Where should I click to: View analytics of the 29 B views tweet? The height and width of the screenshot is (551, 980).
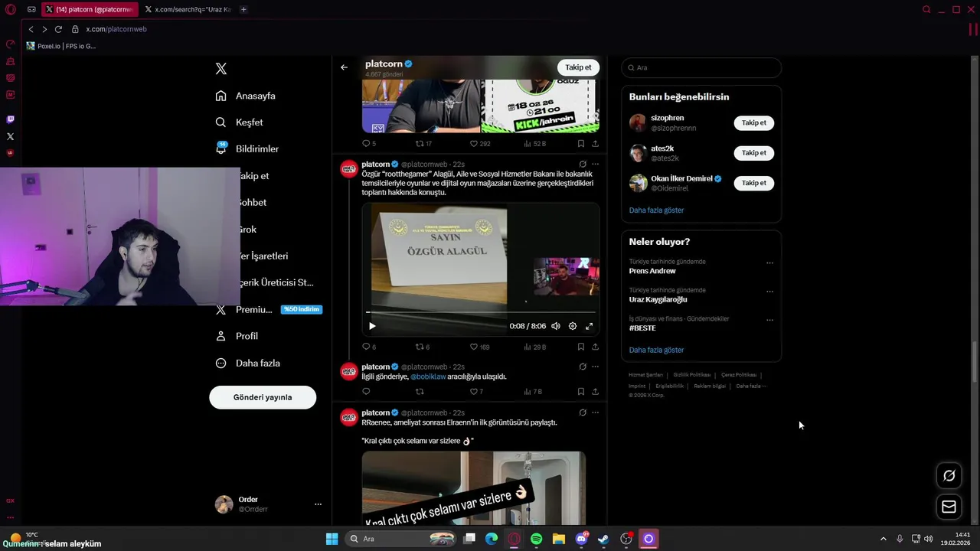(x=534, y=347)
